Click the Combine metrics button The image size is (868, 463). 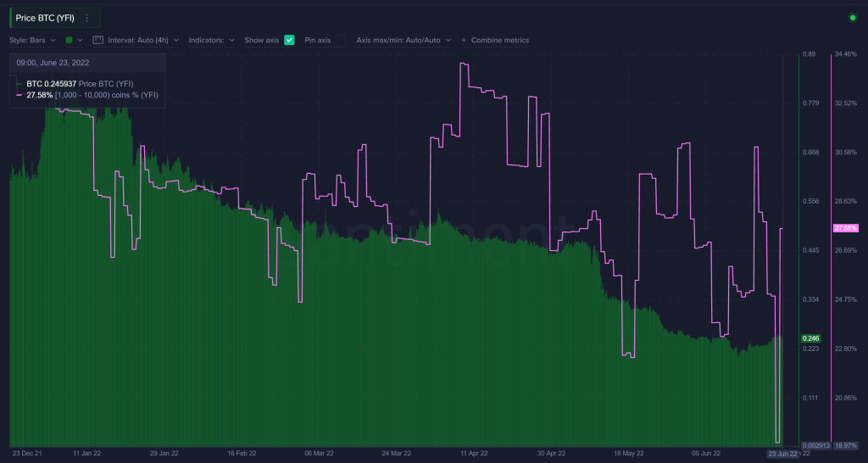click(500, 40)
